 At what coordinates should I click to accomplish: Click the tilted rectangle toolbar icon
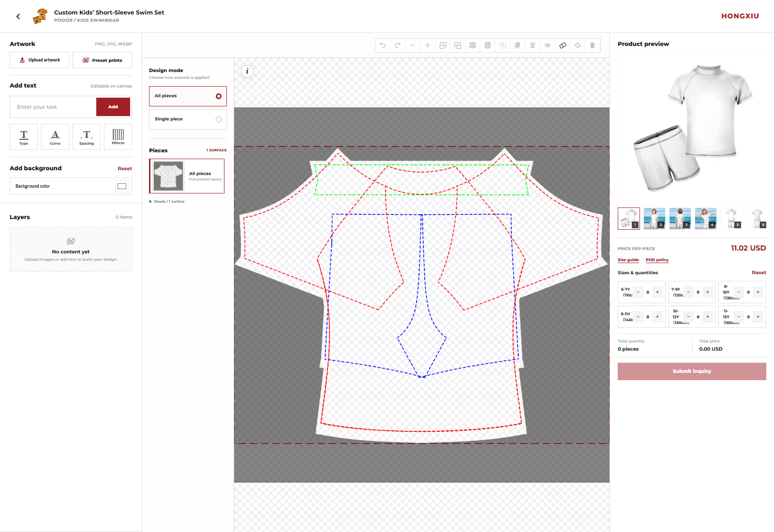click(x=563, y=45)
